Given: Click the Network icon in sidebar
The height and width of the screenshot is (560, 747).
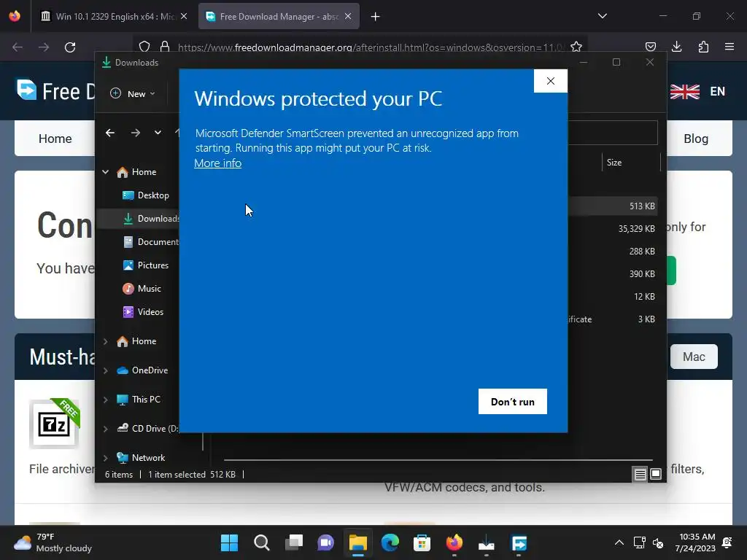Looking at the screenshot, I should coord(123,458).
